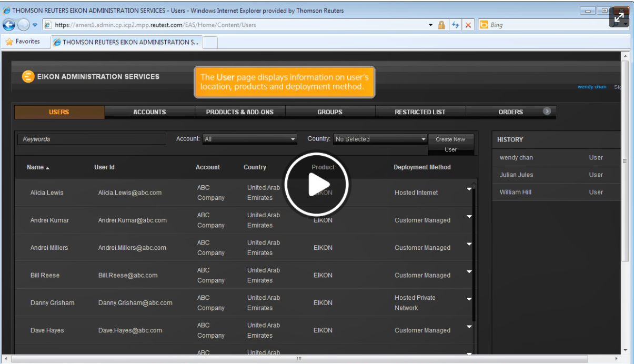This screenshot has height=364, width=634.
Task: Select user name Alicia Lewis
Action: tap(47, 193)
